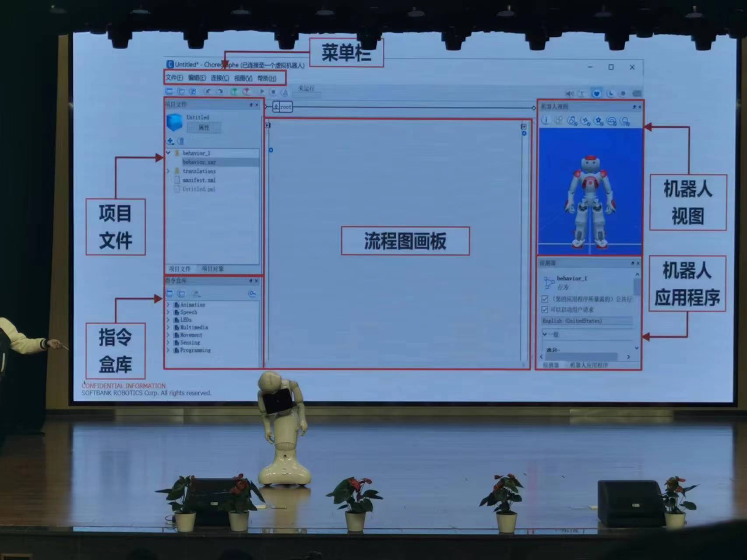Expand the Animation category in the box library
Viewport: 747px width, 560px height.
[168, 305]
